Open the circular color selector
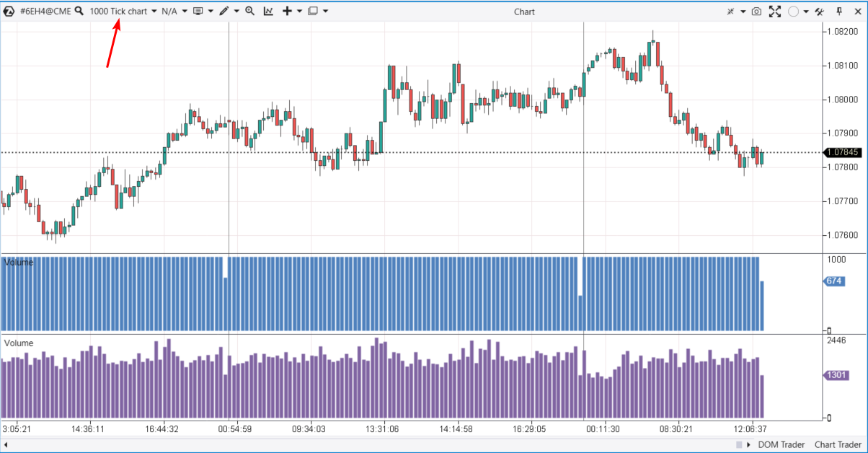The width and height of the screenshot is (868, 453). [x=793, y=12]
